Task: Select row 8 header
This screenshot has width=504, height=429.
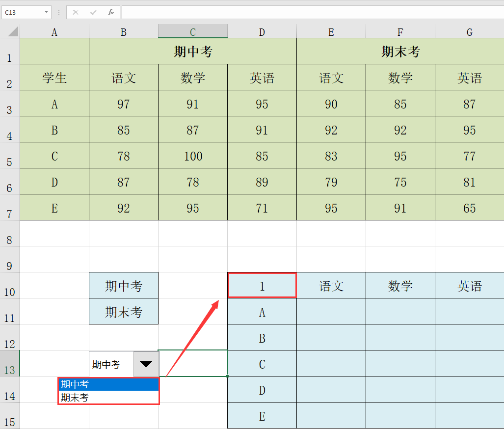Action: click(x=10, y=234)
